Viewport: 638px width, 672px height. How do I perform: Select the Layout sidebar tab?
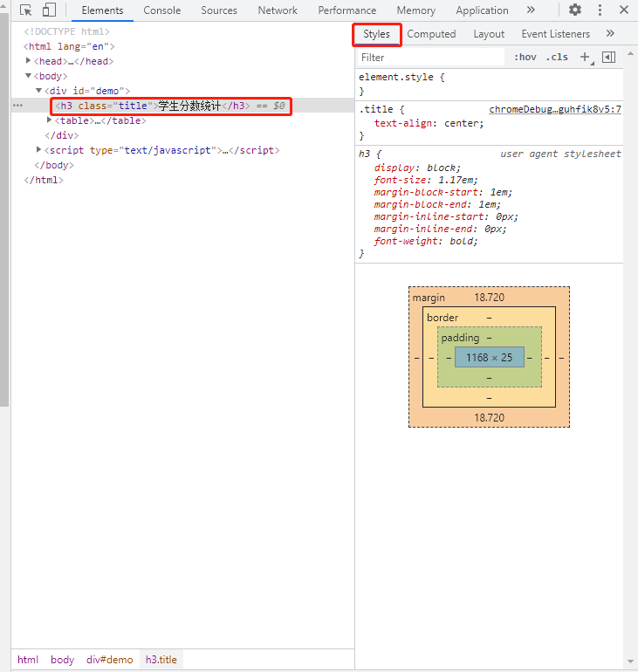pyautogui.click(x=489, y=34)
